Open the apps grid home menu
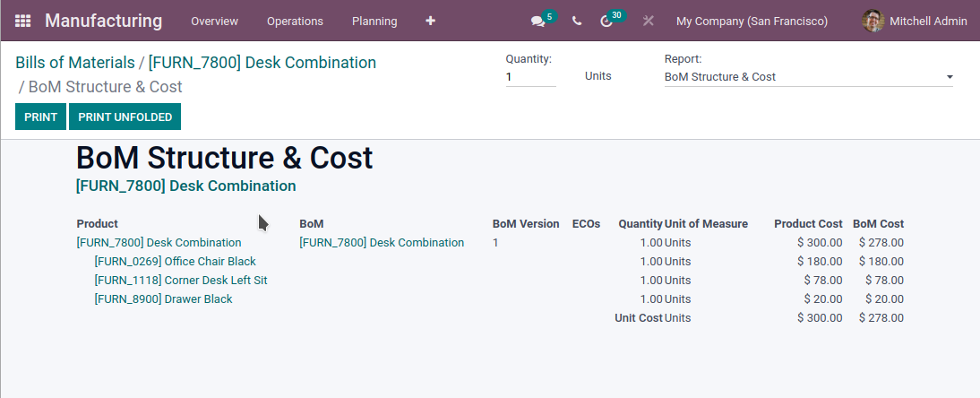980x398 pixels. [22, 21]
